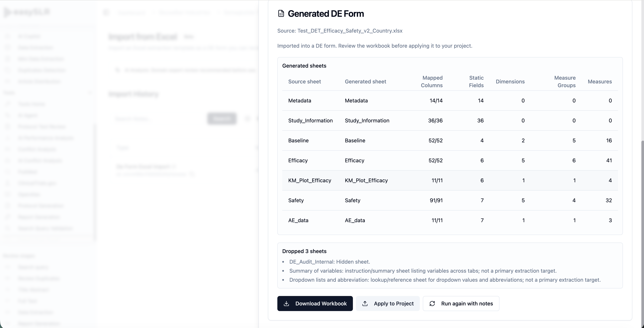Click the 14/14 mapped columns value
644x328 pixels.
point(436,100)
